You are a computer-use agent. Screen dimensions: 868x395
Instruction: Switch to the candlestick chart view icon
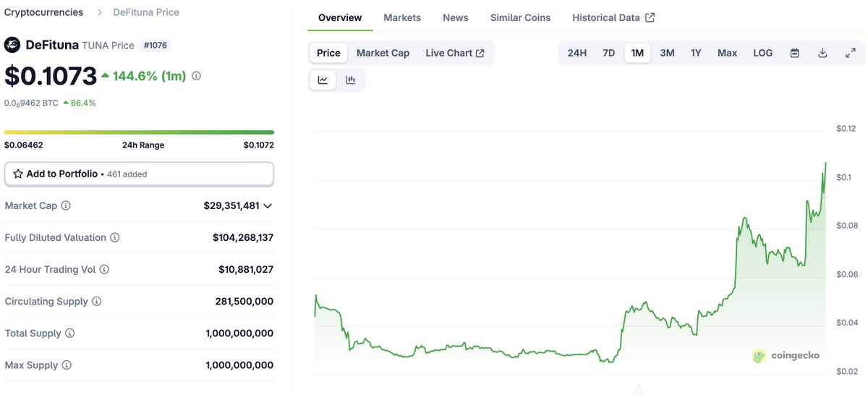351,80
